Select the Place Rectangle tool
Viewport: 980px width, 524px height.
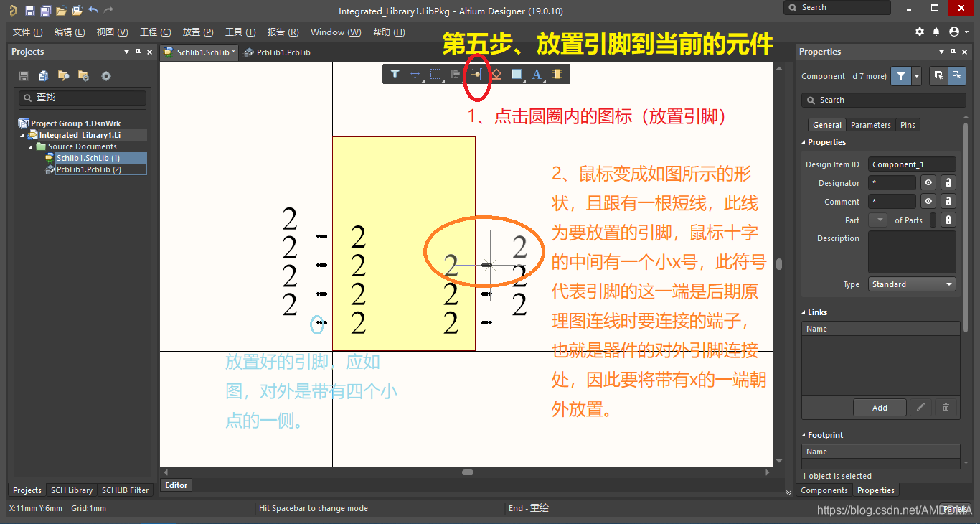pyautogui.click(x=516, y=74)
